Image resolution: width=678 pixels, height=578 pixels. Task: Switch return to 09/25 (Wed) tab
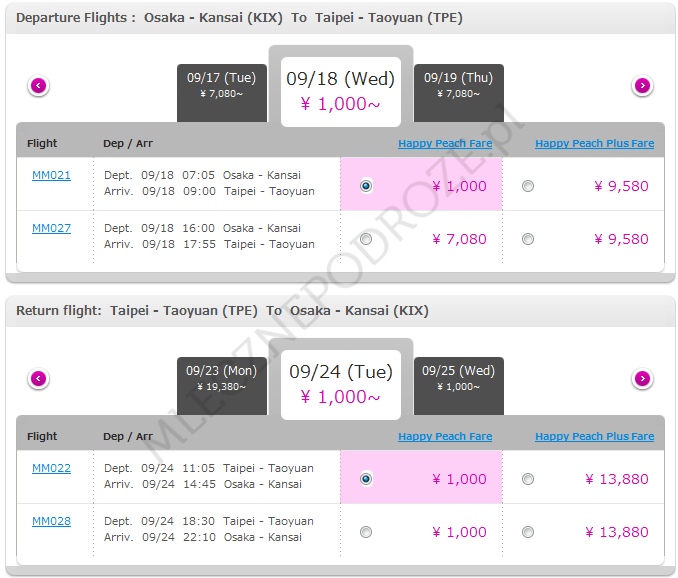[x=458, y=378]
